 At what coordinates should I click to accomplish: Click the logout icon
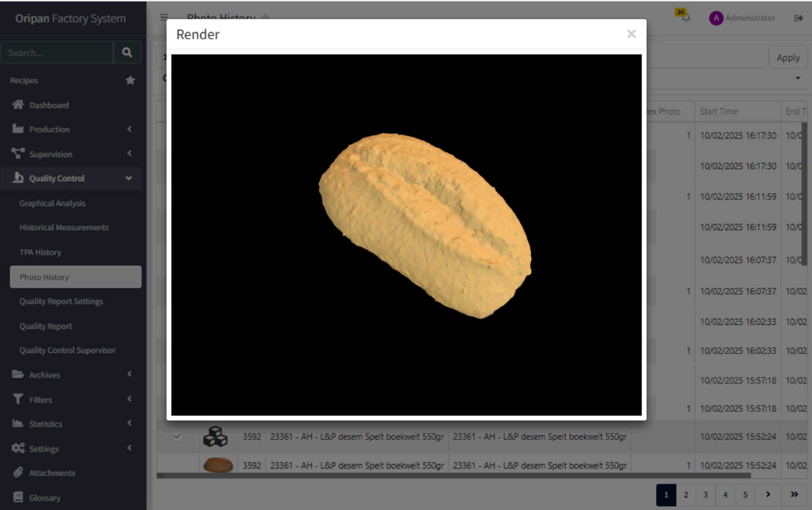pos(798,18)
